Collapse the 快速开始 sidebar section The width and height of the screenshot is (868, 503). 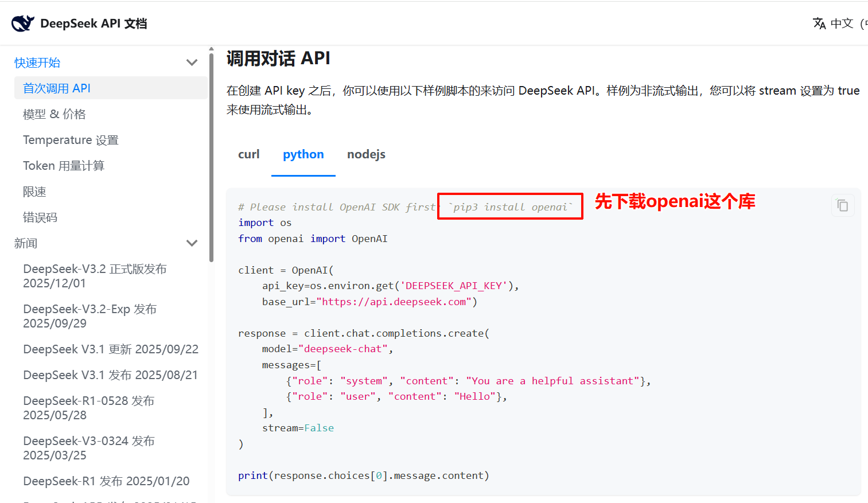pyautogui.click(x=192, y=63)
